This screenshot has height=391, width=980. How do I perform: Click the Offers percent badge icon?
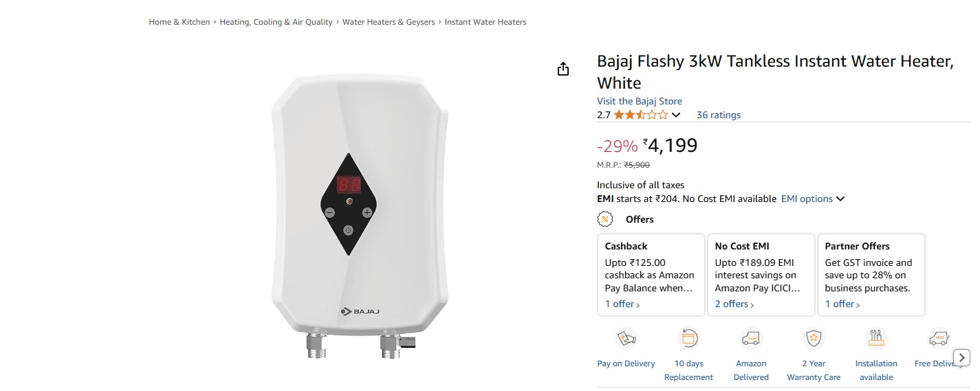pyautogui.click(x=605, y=219)
